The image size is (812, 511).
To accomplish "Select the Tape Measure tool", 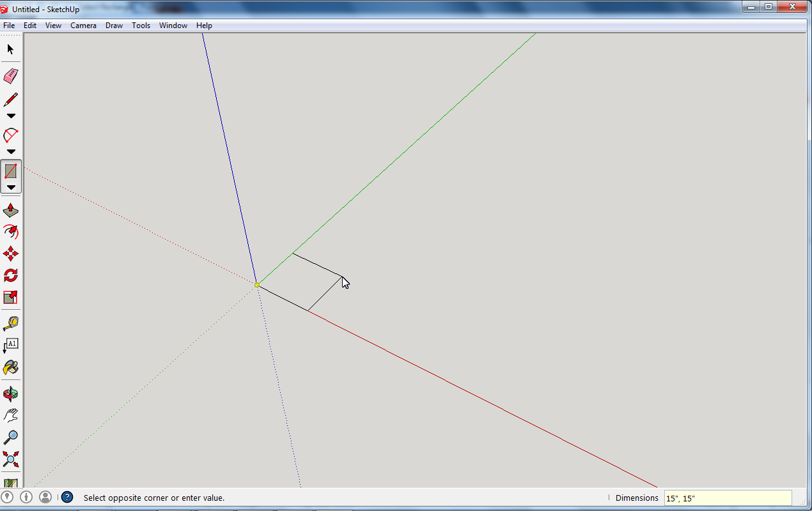I will [x=11, y=324].
